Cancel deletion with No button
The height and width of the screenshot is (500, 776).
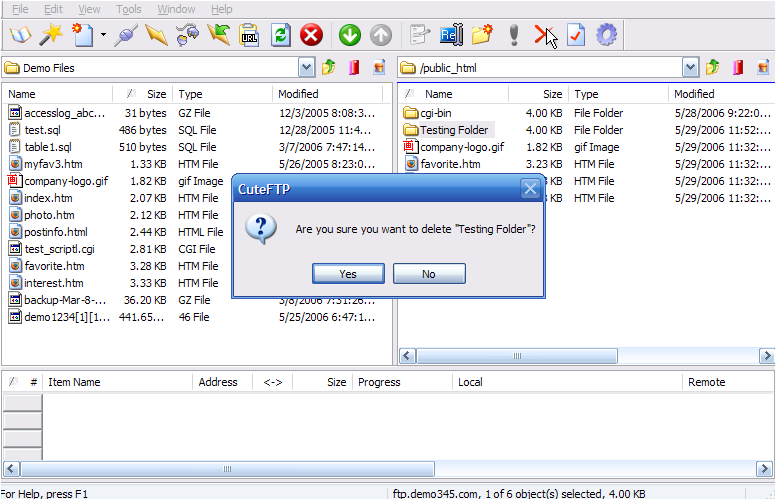point(429,274)
